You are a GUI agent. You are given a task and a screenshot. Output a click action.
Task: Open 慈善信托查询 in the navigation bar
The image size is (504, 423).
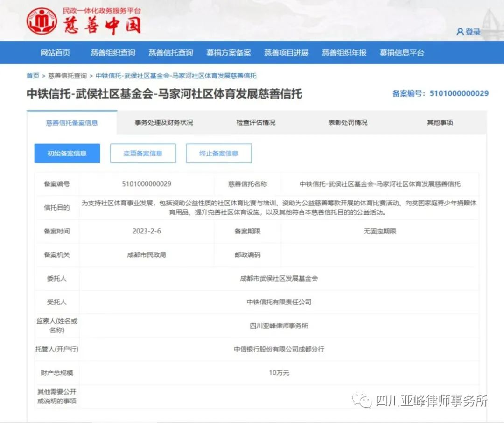tap(171, 53)
